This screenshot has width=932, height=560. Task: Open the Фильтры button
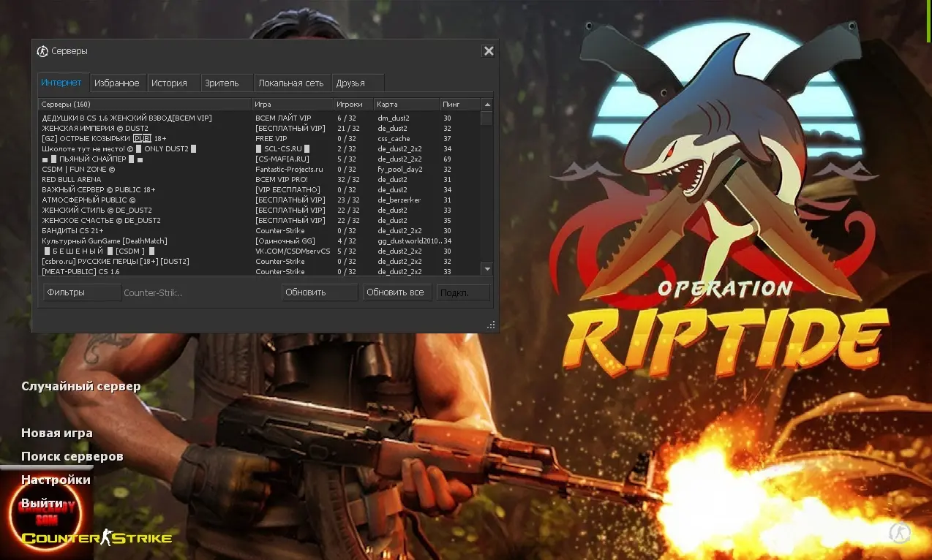point(81,292)
